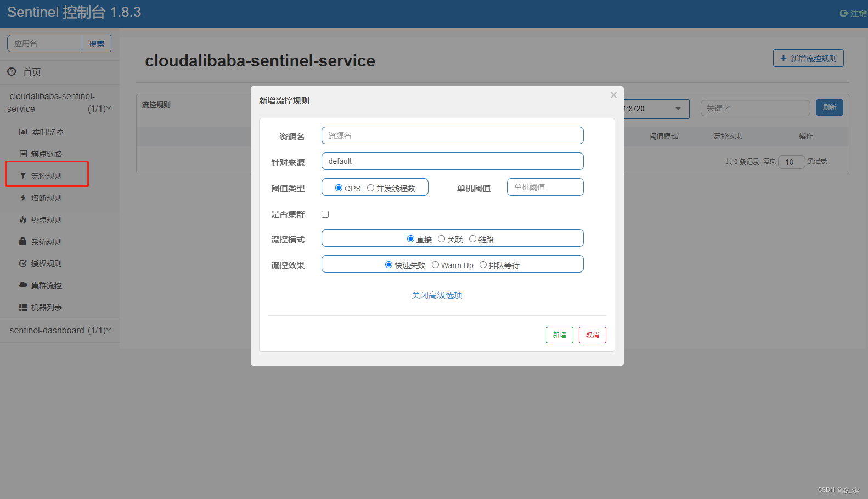The height and width of the screenshot is (499, 868).
Task: Click the bar chart icon for 实时监控
Action: tap(23, 132)
